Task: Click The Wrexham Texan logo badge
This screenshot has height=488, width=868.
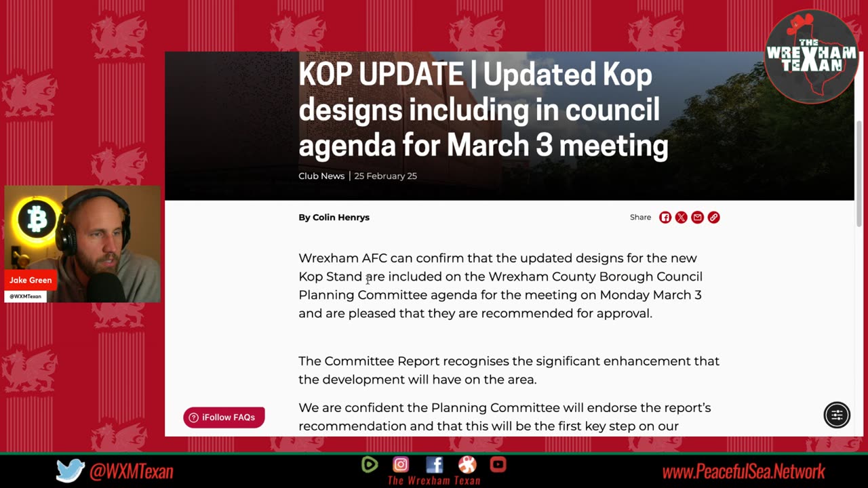Action: coord(811,56)
